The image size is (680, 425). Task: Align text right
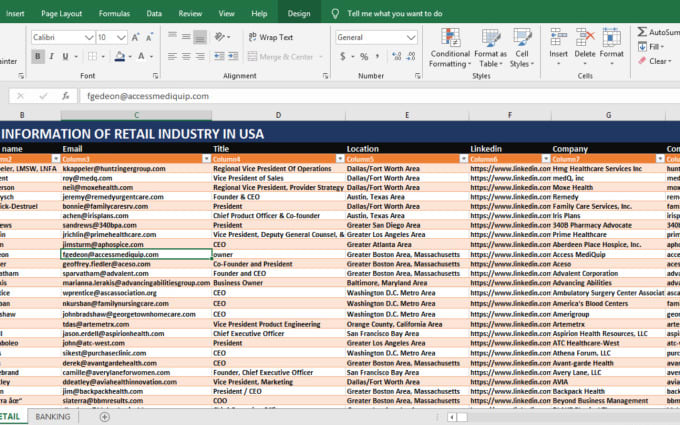200,56
